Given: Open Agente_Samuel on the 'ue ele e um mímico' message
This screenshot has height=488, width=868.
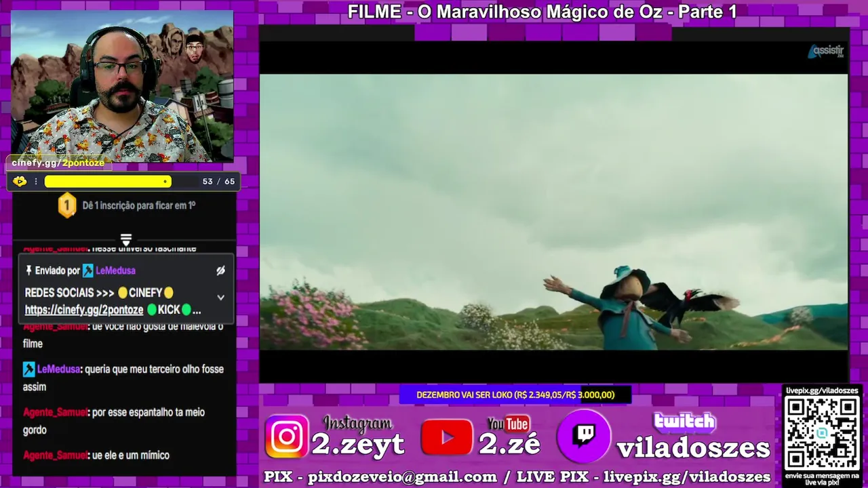Looking at the screenshot, I should (55, 455).
